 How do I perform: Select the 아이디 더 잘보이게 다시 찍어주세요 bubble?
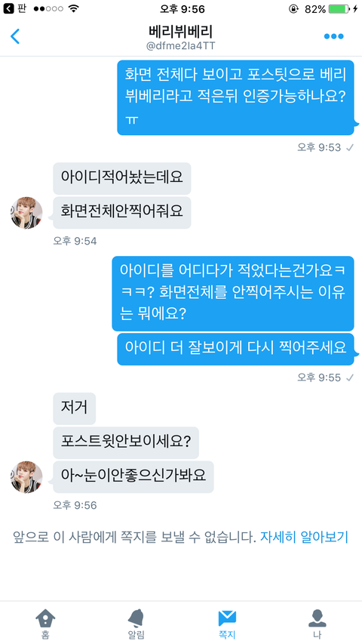point(235,349)
